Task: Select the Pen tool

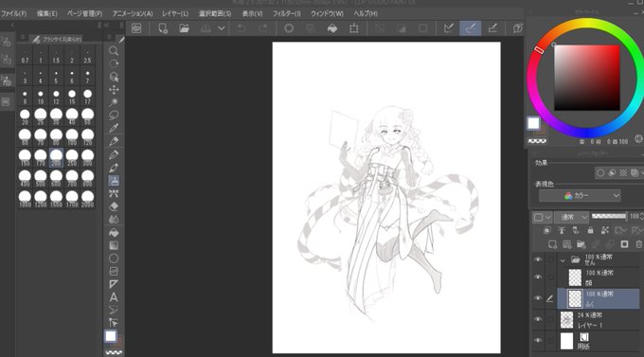Action: [x=114, y=141]
